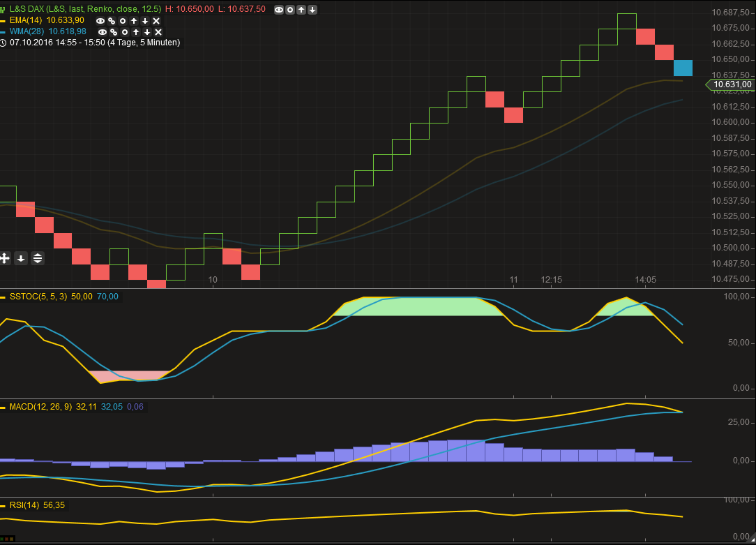
Task: Remove the EMA(14) indicator with its X icon
Action: [x=156, y=21]
